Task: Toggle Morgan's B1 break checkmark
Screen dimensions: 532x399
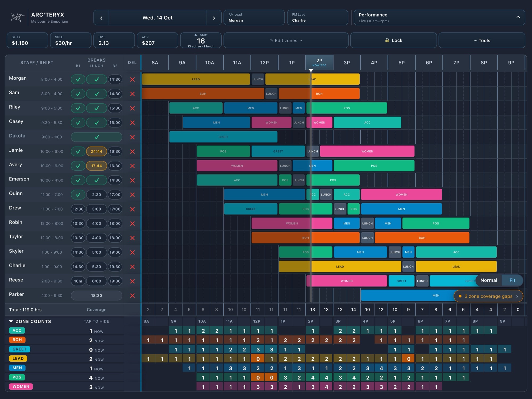Action: 78,79
